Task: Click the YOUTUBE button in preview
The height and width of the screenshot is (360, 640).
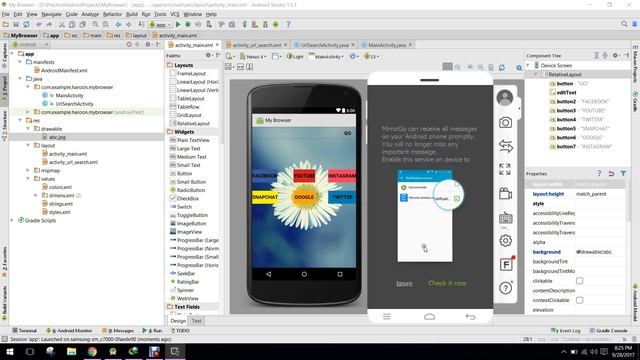Action: [x=304, y=176]
